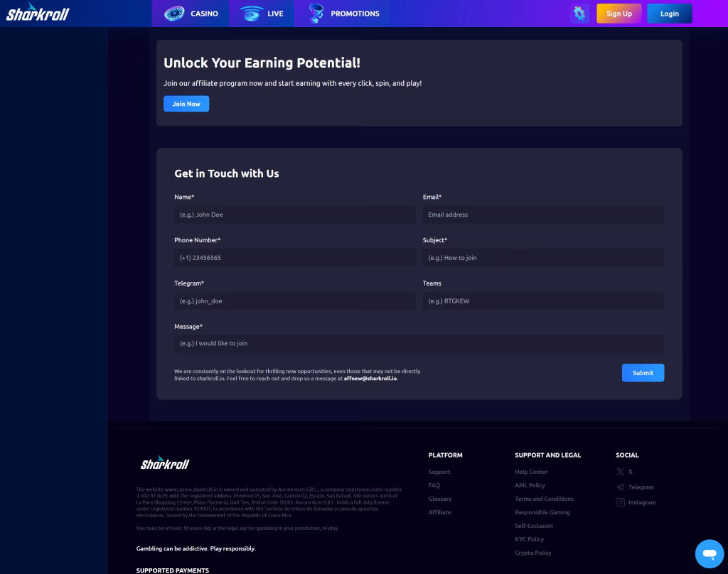Submit the contact form
728x574 pixels.
tap(643, 373)
